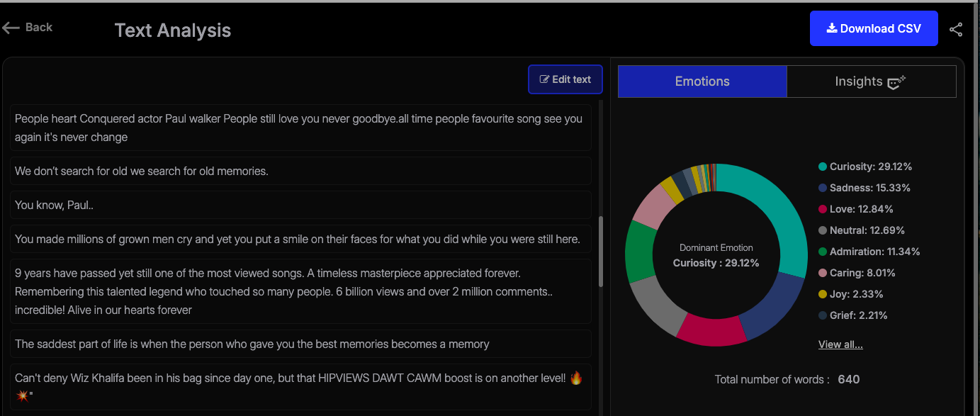Open the View all... emotions link
The image size is (980, 416).
pyautogui.click(x=840, y=344)
